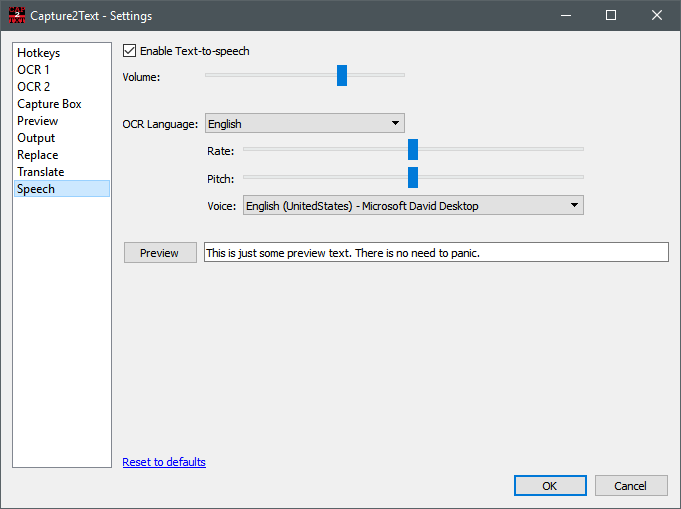Image resolution: width=681 pixels, height=509 pixels.
Task: Expand the Voice selection dropdown
Action: (x=412, y=205)
